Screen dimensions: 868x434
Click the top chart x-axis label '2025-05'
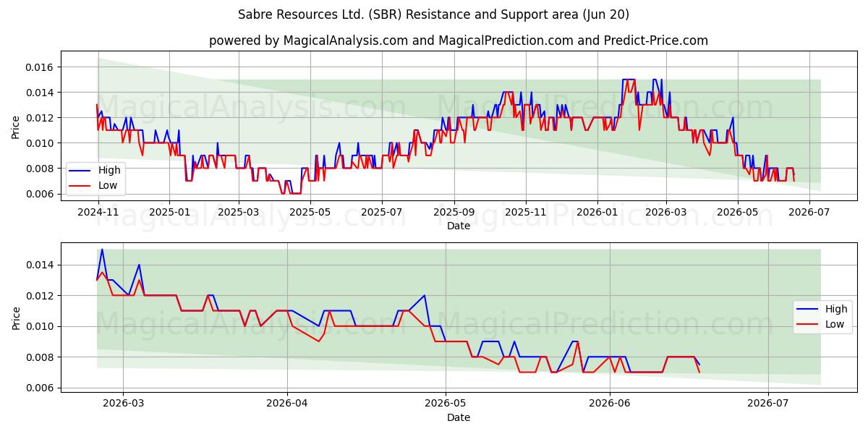309,213
